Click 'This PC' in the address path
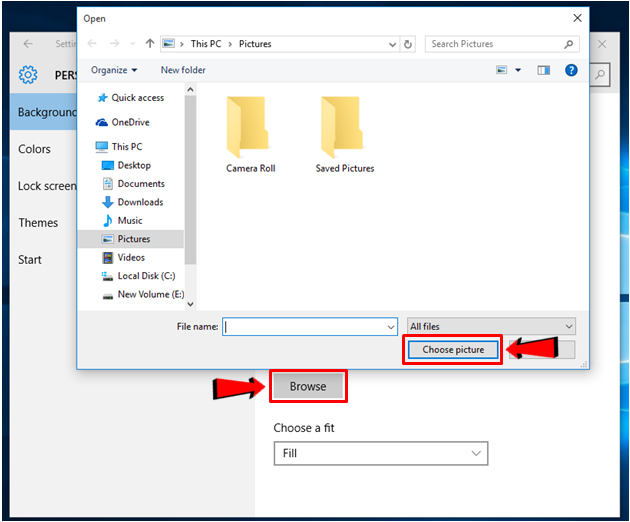This screenshot has width=630, height=522. pyautogui.click(x=206, y=44)
